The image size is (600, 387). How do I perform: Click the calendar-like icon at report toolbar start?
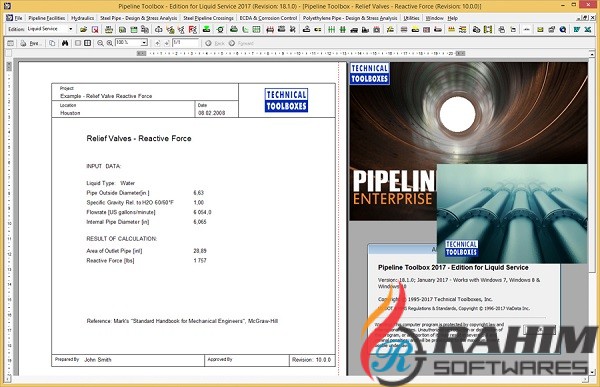pos(10,43)
